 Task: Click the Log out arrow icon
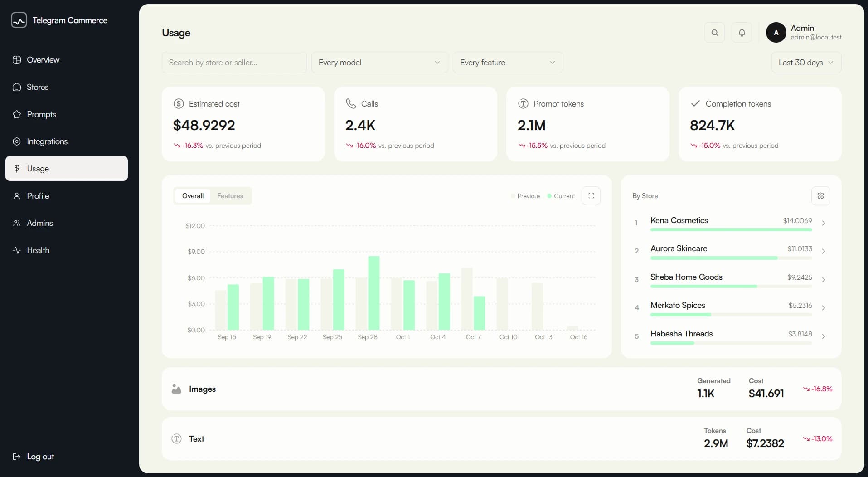click(17, 457)
